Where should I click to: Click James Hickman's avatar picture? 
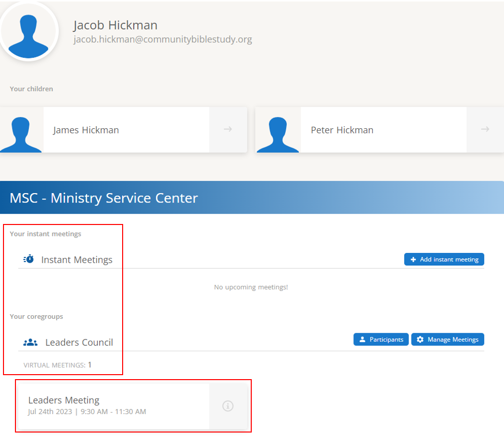pos(21,130)
